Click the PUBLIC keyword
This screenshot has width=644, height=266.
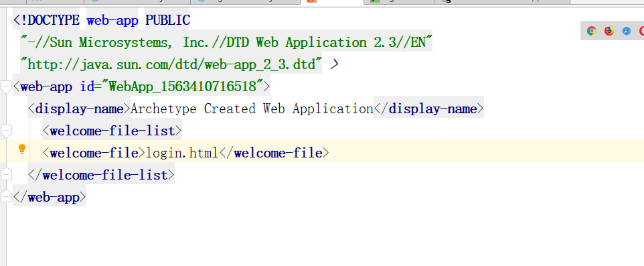167,19
